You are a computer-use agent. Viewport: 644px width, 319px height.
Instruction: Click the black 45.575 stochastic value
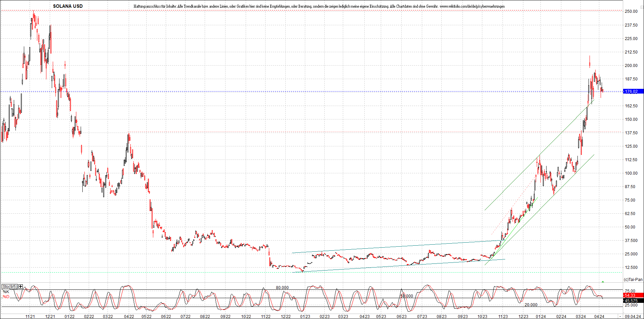633,300
